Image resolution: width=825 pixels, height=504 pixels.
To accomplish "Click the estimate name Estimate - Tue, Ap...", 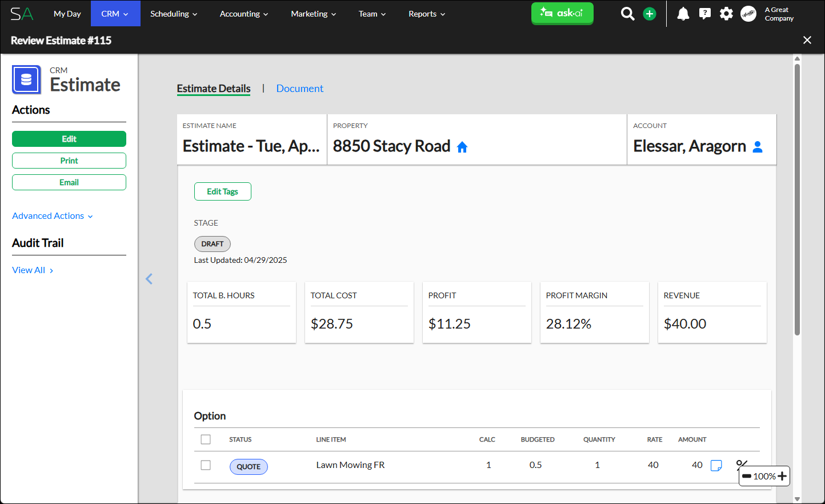I will pos(251,146).
